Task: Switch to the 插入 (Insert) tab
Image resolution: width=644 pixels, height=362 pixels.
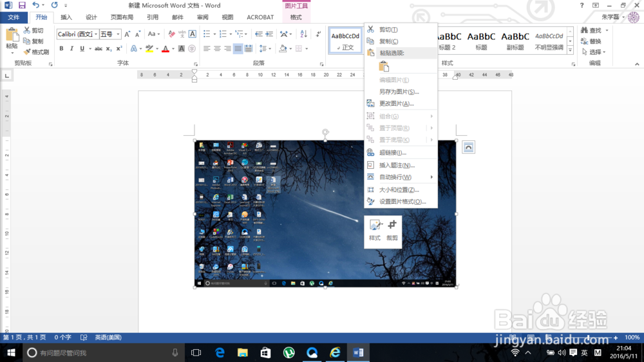Action: coord(66,17)
